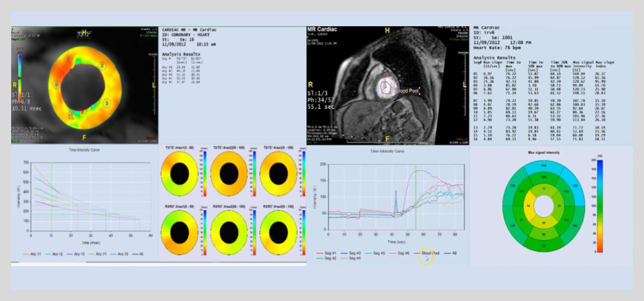644x301 pixels.
Task: Click the Blood Pool text label annotation
Action: coord(407,91)
